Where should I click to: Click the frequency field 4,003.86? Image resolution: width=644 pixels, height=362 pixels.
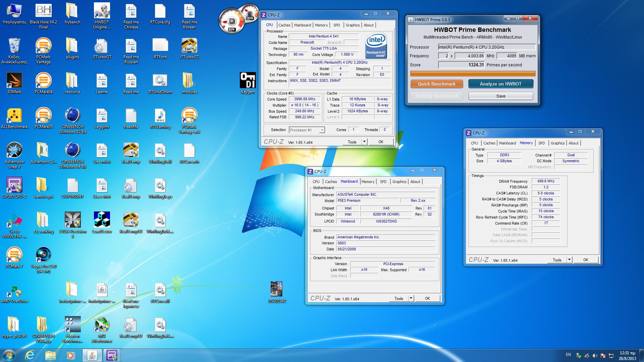(470, 56)
